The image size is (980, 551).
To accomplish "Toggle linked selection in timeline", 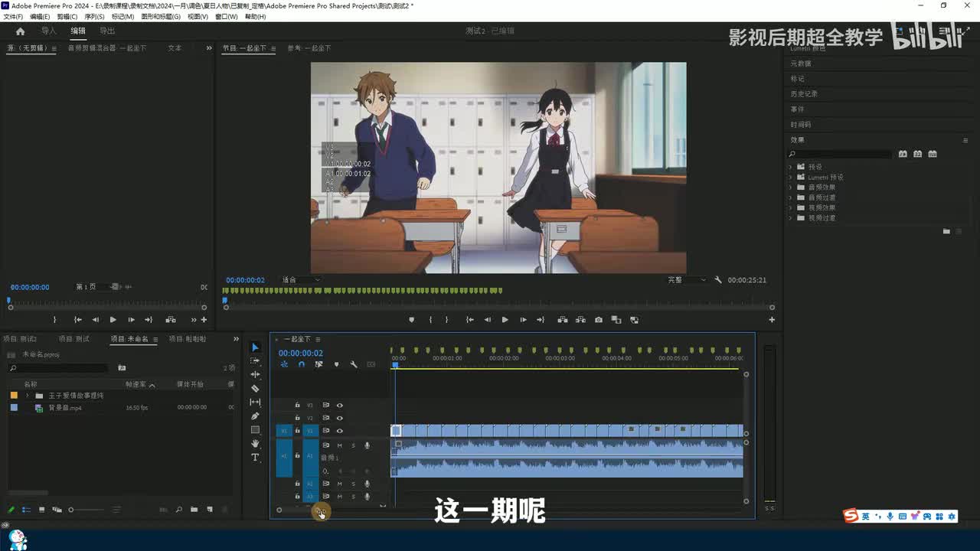I will coord(318,365).
